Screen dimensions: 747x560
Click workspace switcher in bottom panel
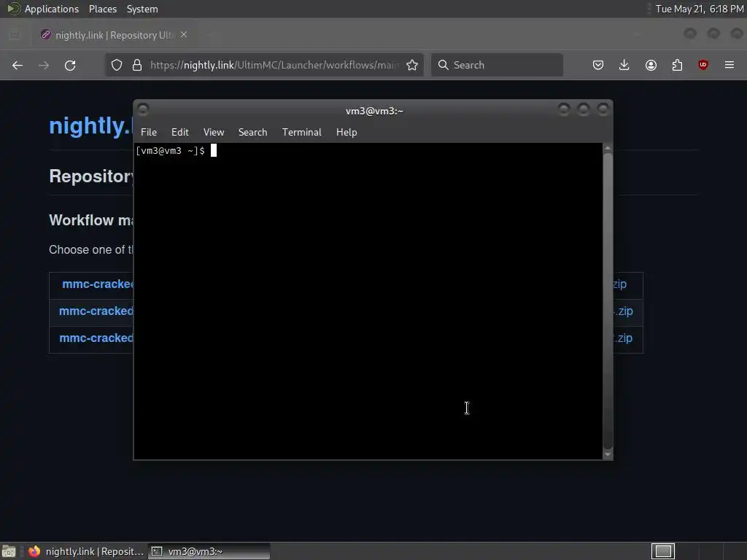pyautogui.click(x=663, y=551)
